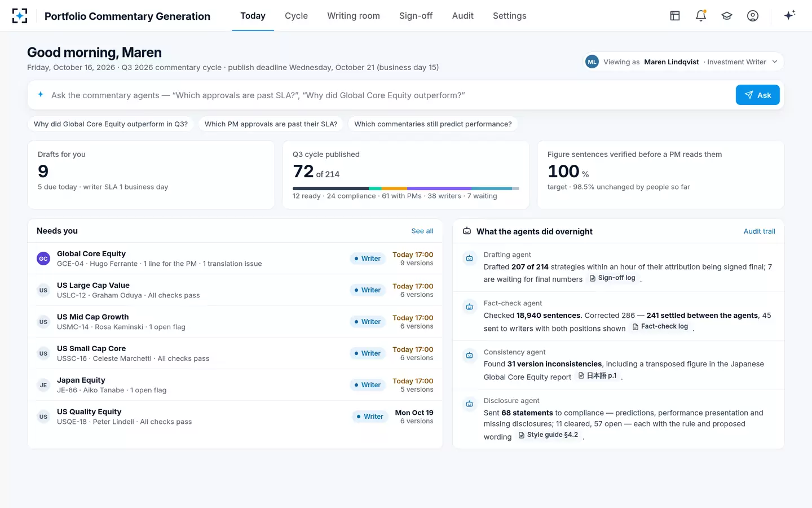Image resolution: width=812 pixels, height=508 pixels.
Task: Click the Writer badge on Japan Equity row
Action: [x=368, y=385]
